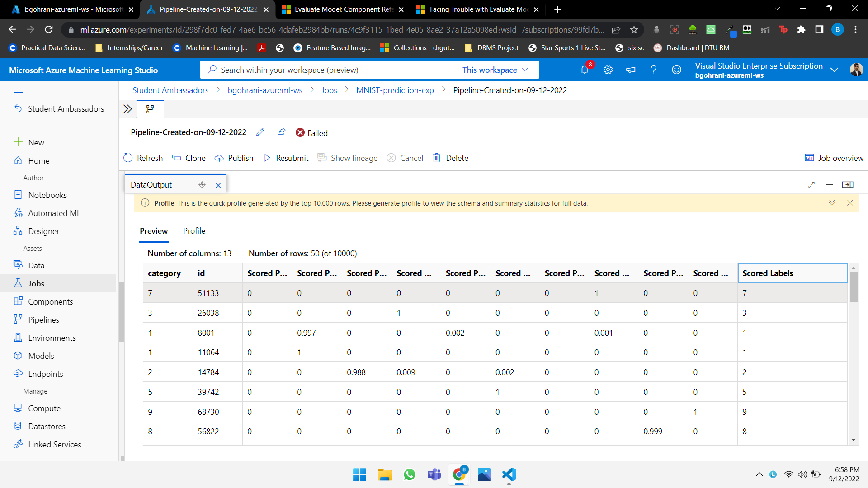Screen dimensions: 868x488
Task: Open the Components section
Action: click(50, 301)
